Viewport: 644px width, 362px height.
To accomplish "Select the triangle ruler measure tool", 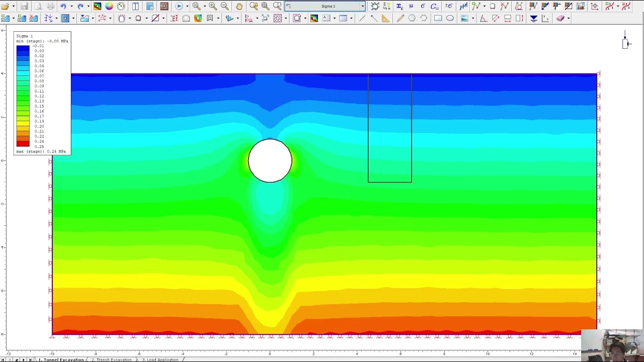I will coord(386,18).
